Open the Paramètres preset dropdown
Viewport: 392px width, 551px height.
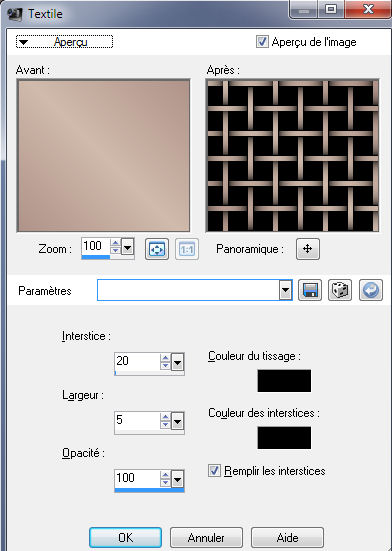point(286,291)
